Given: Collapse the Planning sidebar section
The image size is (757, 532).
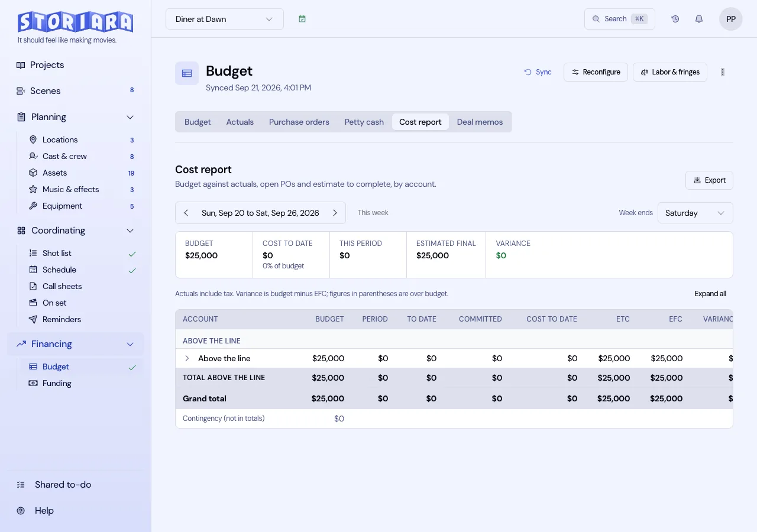Looking at the screenshot, I should point(130,117).
